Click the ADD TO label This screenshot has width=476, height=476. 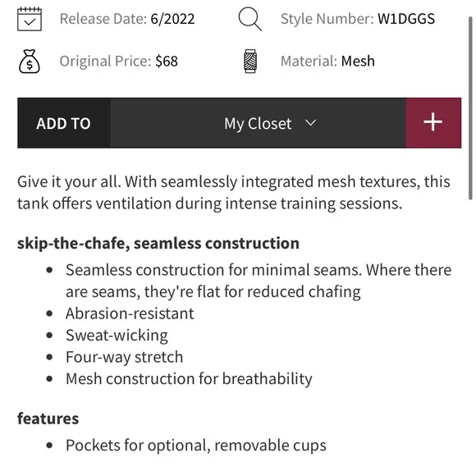tap(63, 124)
